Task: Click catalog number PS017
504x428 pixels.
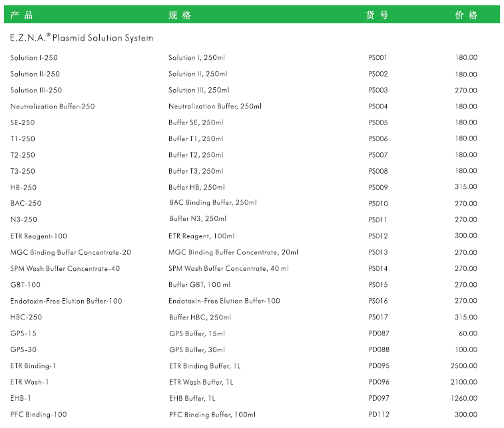Action: pyautogui.click(x=378, y=317)
